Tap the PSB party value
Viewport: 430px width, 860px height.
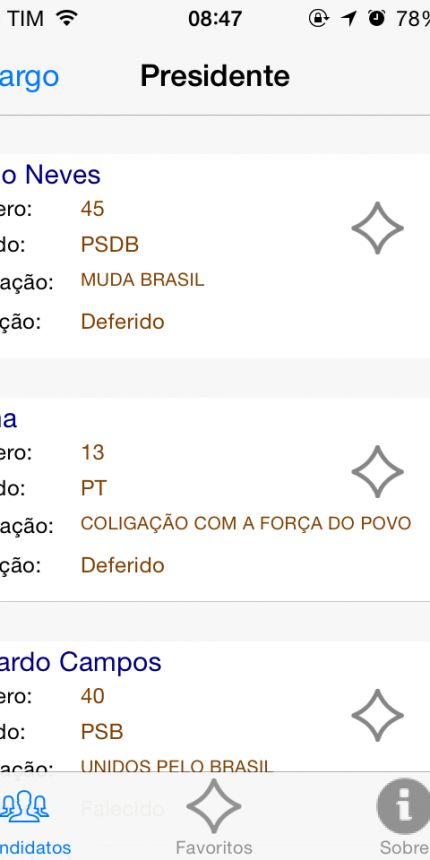[102, 732]
